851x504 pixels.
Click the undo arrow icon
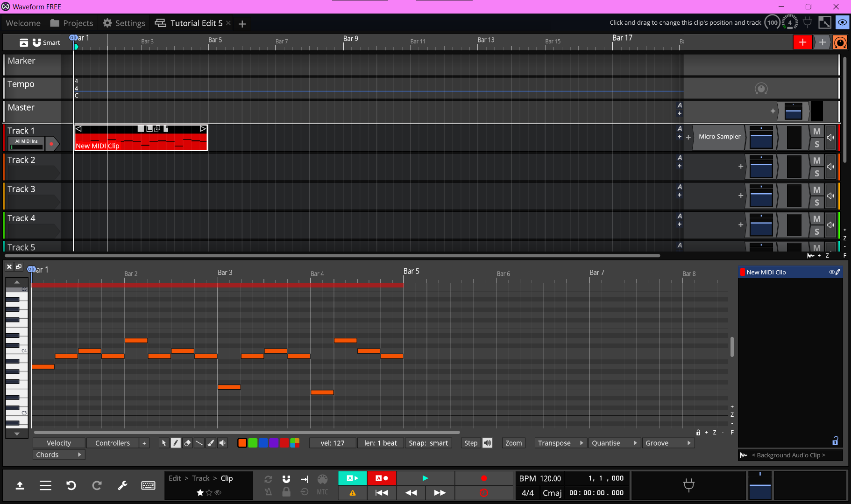[x=71, y=485]
